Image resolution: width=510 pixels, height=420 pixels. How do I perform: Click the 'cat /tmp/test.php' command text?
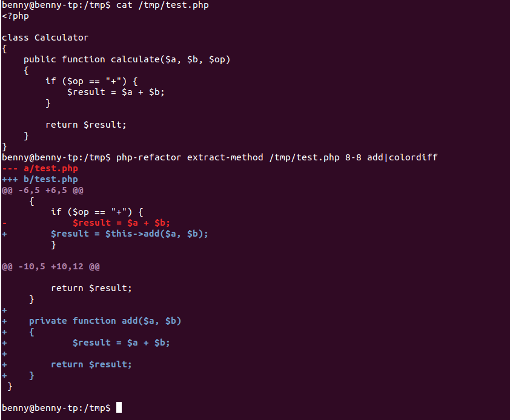[162, 5]
